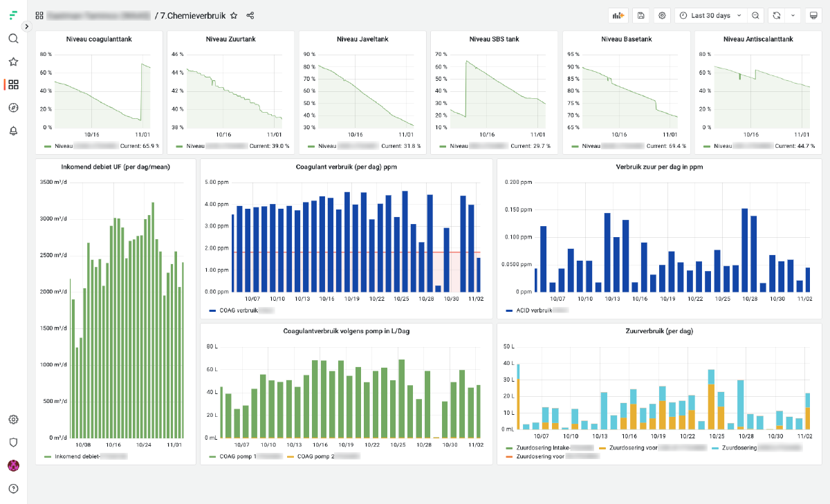Open the Last 30 days time picker
This screenshot has height=504, width=830.
[x=710, y=15]
